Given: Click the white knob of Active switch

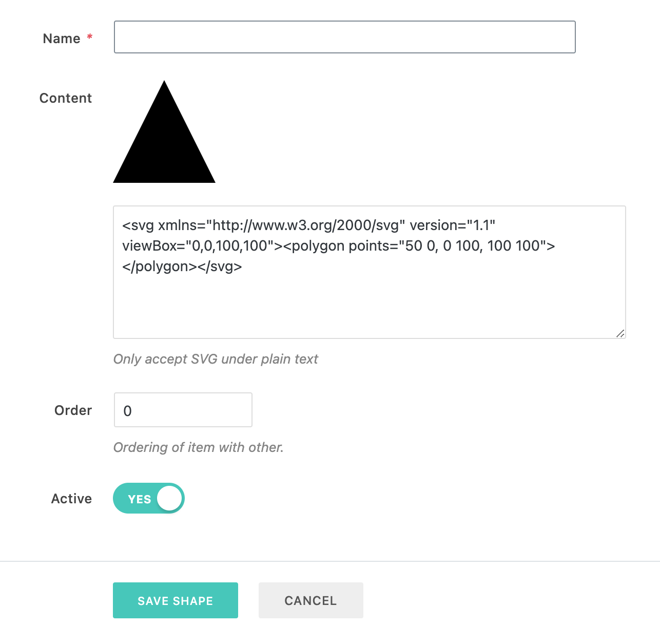Looking at the screenshot, I should tap(169, 498).
